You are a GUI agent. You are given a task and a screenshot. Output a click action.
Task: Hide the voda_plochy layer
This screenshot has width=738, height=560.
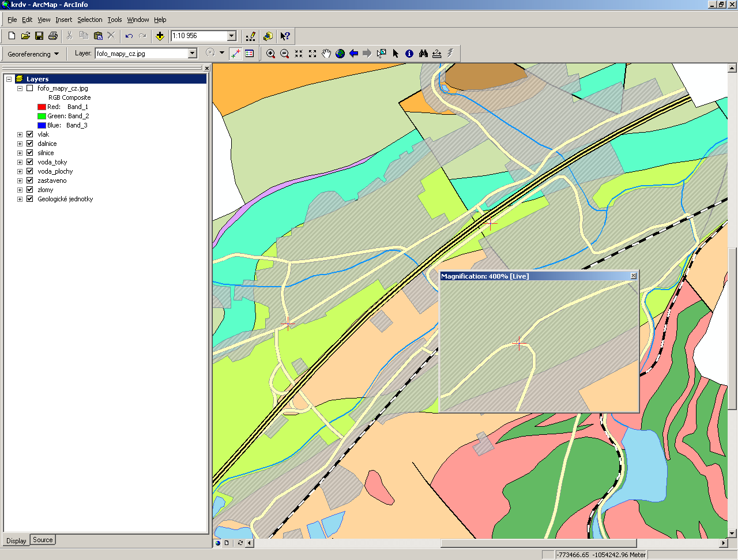[x=30, y=171]
